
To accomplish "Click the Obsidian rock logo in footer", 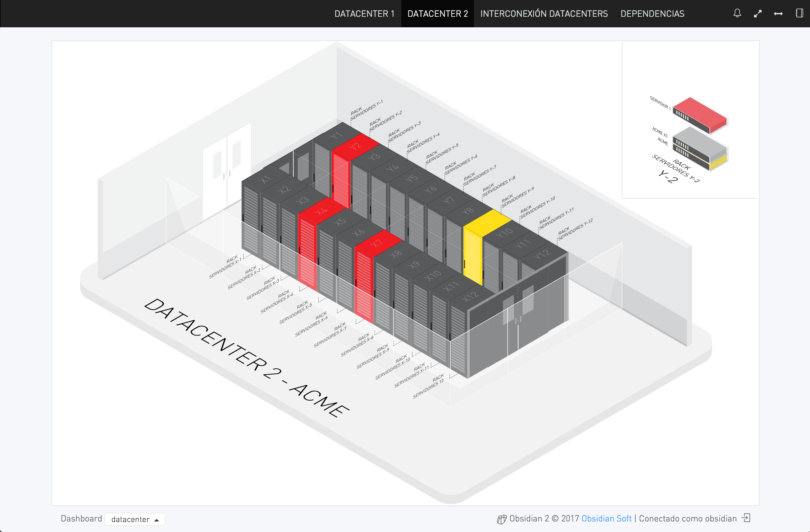I will (501, 519).
